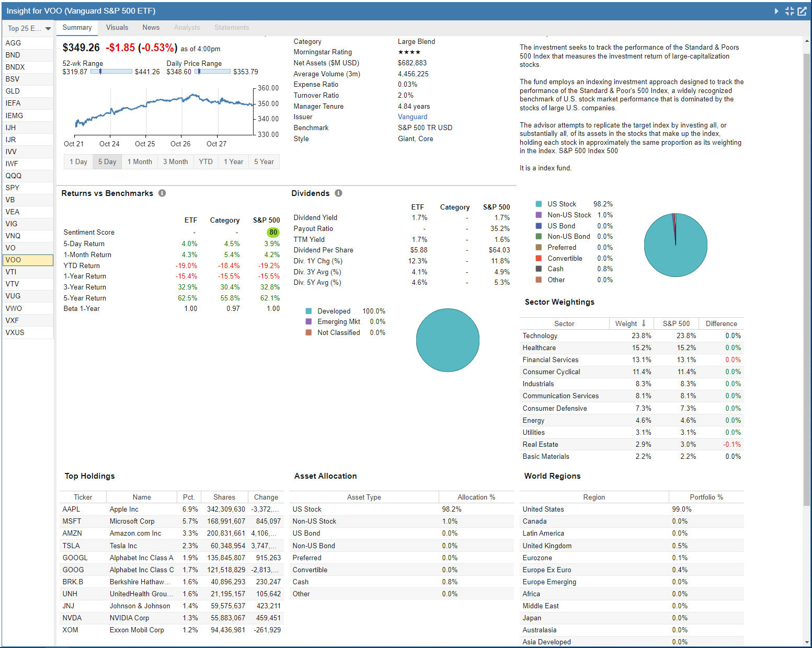Screen dimensions: 812x648
Task: Sort holdings by Pct. column header
Action: click(189, 497)
